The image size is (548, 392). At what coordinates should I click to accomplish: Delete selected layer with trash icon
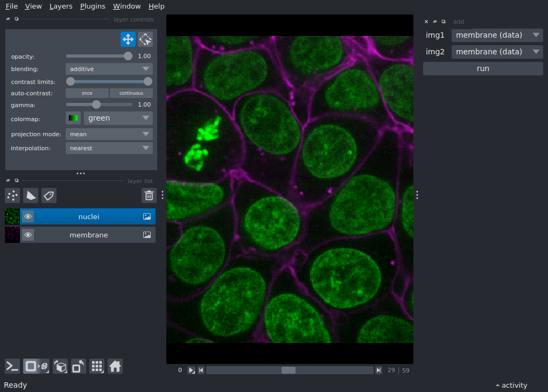(x=149, y=195)
